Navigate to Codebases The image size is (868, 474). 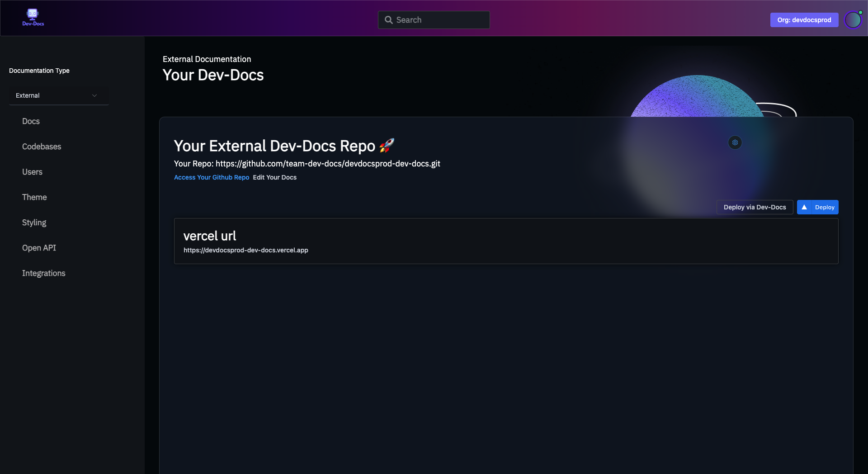42,147
